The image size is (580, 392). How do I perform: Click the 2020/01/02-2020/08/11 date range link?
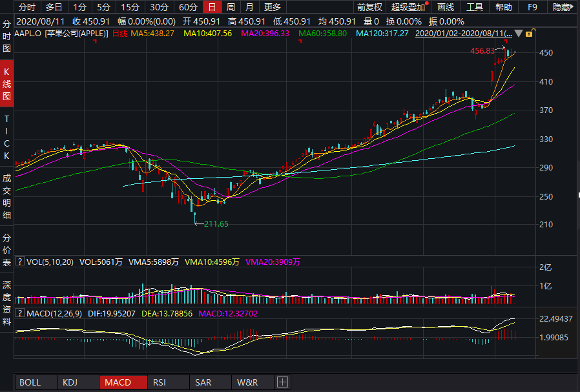464,33
